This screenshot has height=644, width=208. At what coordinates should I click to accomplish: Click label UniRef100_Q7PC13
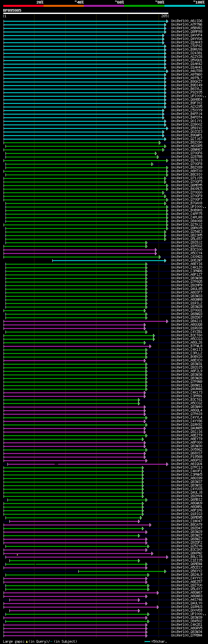[187, 468]
